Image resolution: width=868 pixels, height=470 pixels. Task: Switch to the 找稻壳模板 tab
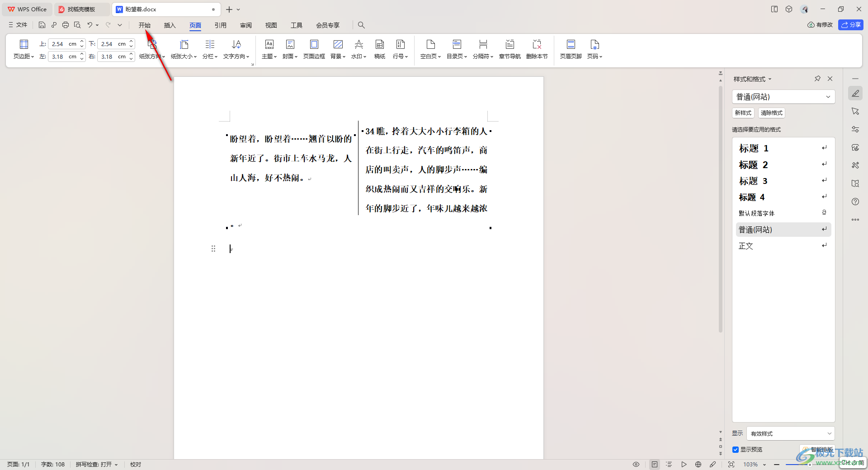(82, 9)
